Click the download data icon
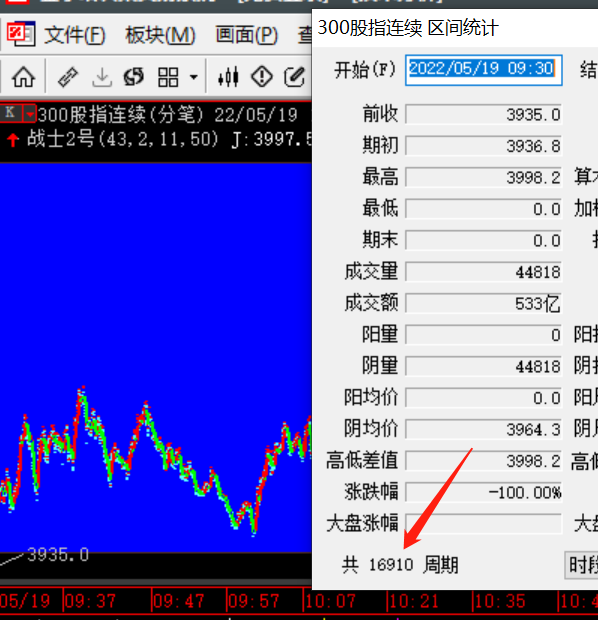Screen dimensions: 598x620 [102, 77]
